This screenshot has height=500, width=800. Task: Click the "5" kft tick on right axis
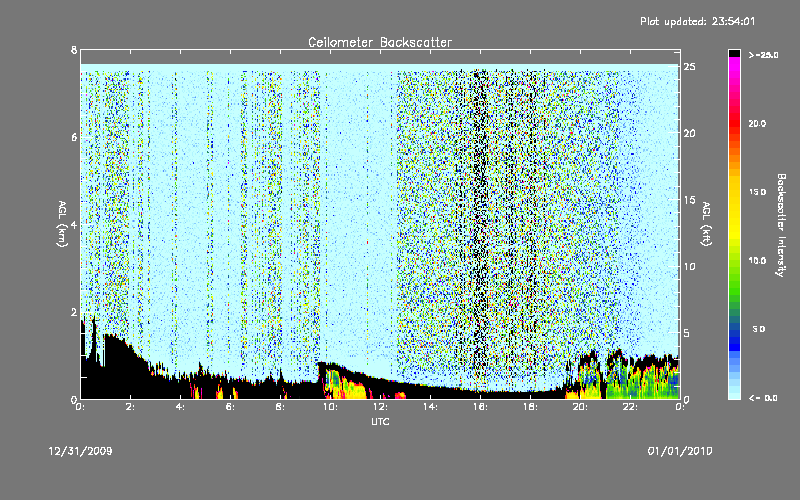tap(687, 333)
